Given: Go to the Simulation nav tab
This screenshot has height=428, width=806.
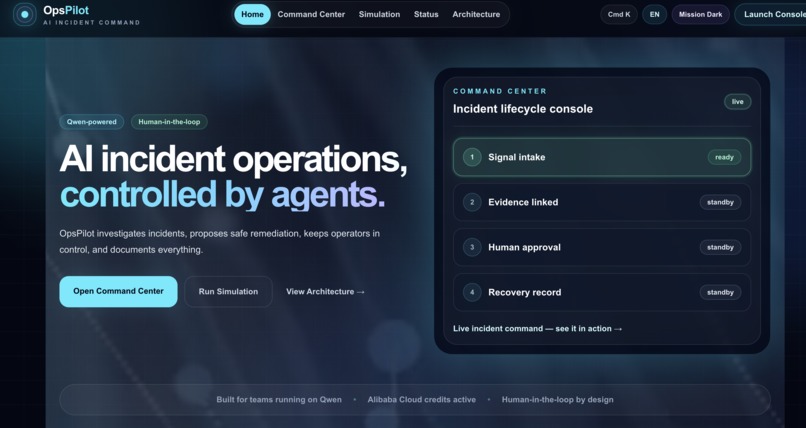Looking at the screenshot, I should tap(379, 14).
